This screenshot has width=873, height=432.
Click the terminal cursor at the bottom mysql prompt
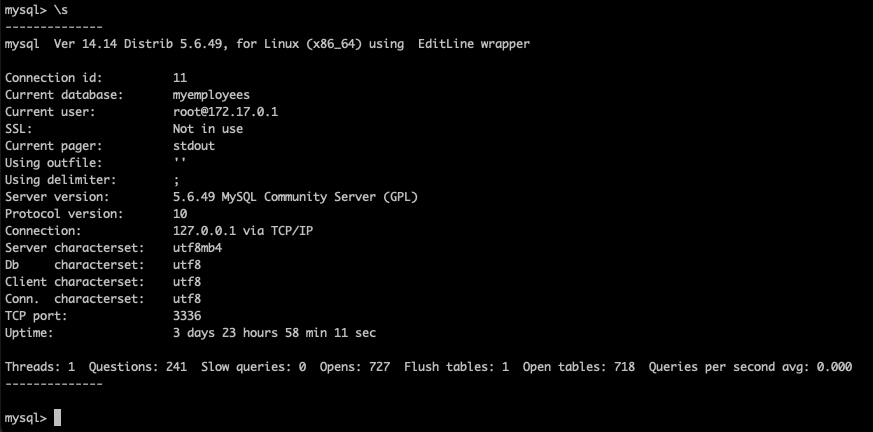click(57, 418)
